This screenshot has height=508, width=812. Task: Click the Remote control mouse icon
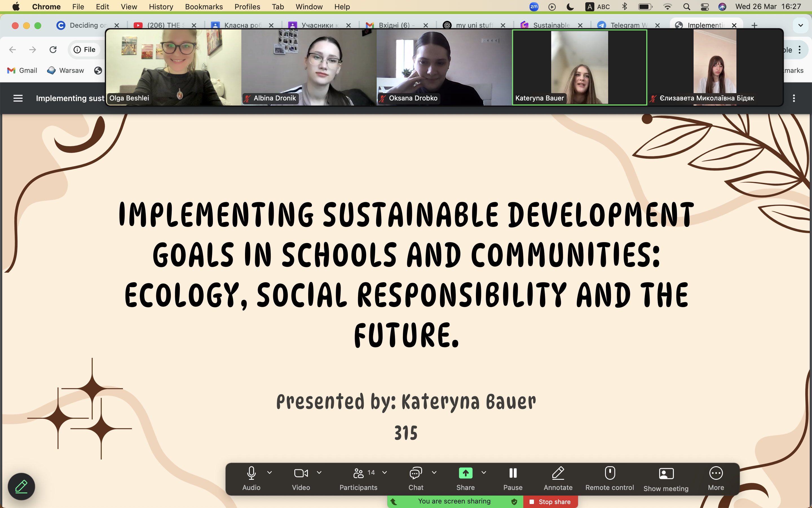[610, 473]
